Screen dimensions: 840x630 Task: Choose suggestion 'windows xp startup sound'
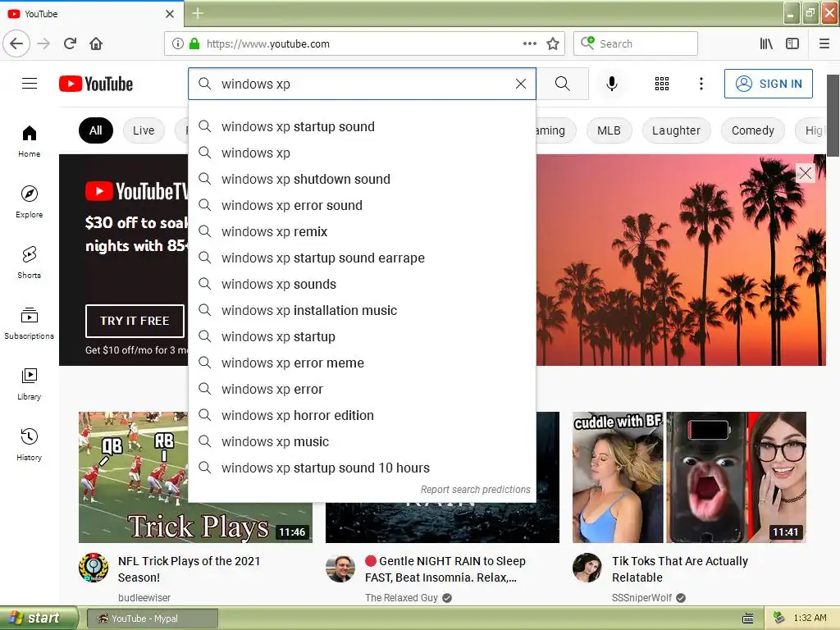362,126
